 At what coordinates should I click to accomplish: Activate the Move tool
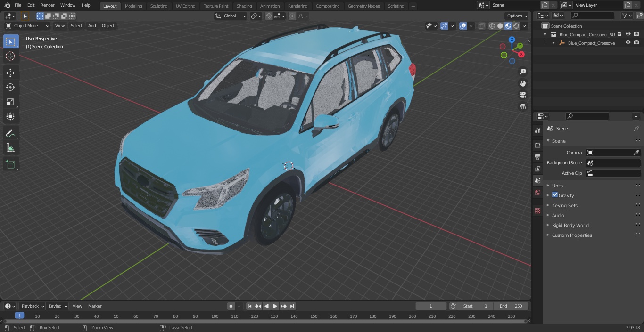click(x=10, y=73)
